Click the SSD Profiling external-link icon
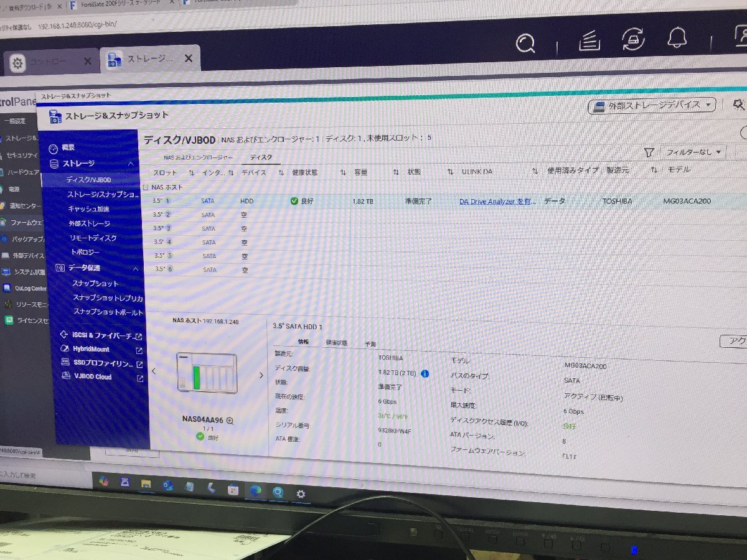The height and width of the screenshot is (560, 747). [139, 364]
